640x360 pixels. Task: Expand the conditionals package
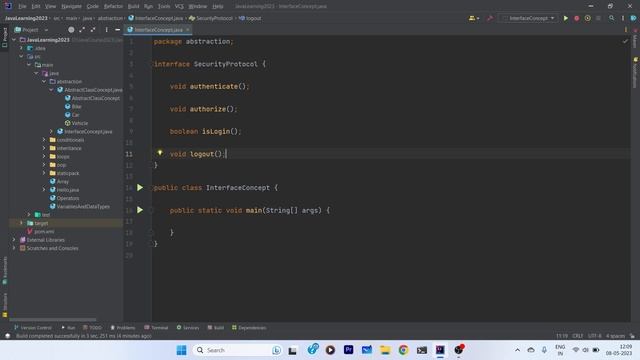coord(44,140)
